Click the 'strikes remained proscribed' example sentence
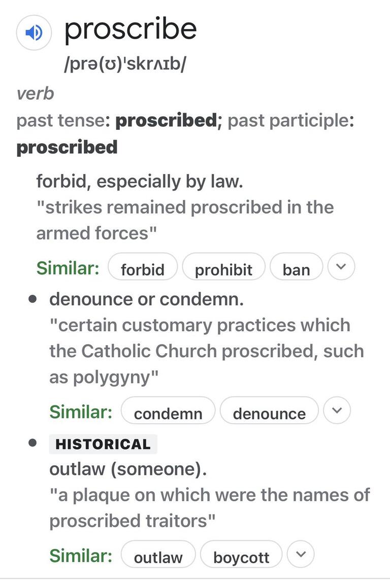 pos(185,220)
